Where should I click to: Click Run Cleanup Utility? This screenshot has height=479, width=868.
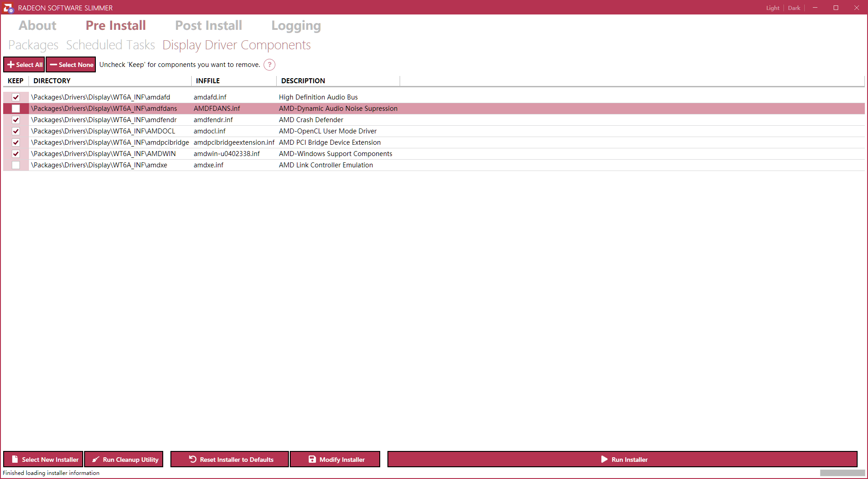(x=124, y=459)
